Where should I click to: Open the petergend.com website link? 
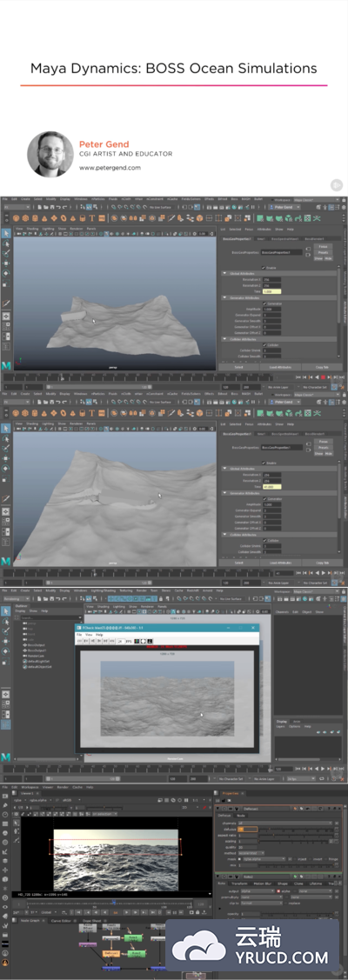pyautogui.click(x=110, y=168)
